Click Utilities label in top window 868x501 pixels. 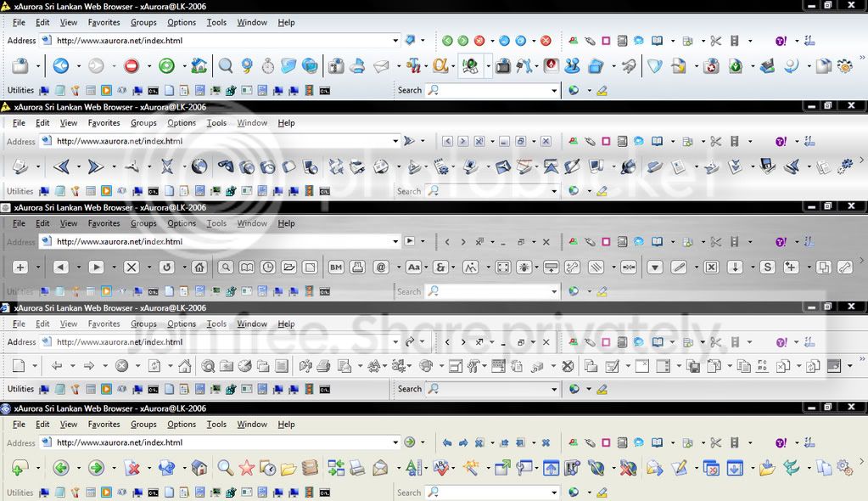tap(20, 90)
